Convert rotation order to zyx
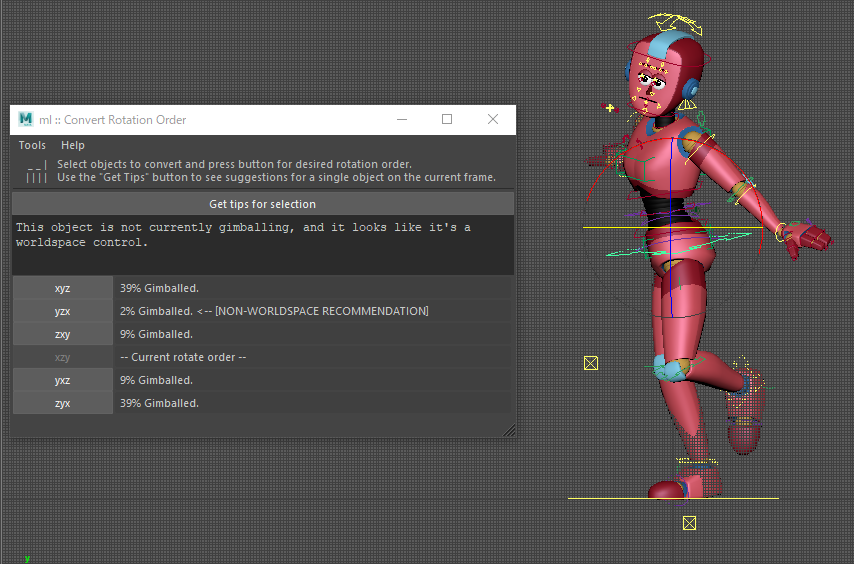 (62, 403)
